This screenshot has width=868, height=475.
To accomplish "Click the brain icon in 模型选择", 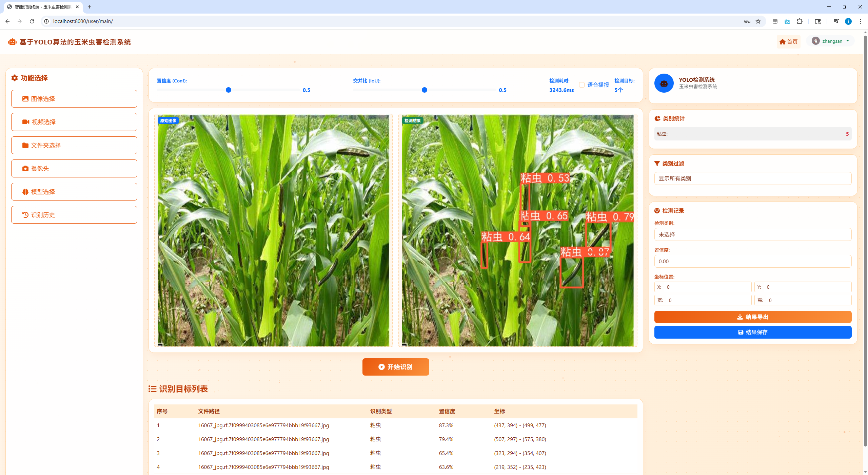I will (25, 192).
